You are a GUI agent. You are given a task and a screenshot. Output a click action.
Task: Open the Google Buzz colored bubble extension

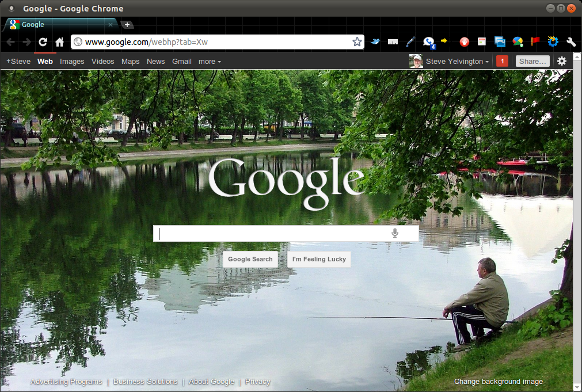(518, 42)
